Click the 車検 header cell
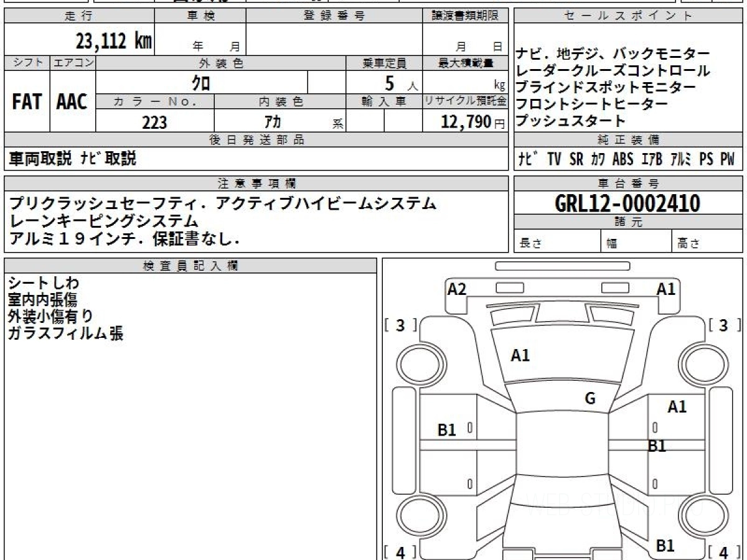 click(200, 16)
